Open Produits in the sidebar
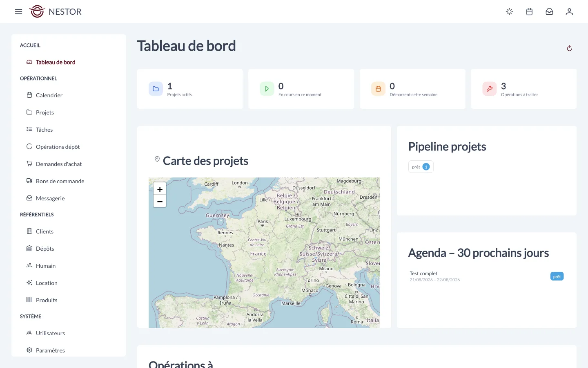588x368 pixels. (x=47, y=300)
